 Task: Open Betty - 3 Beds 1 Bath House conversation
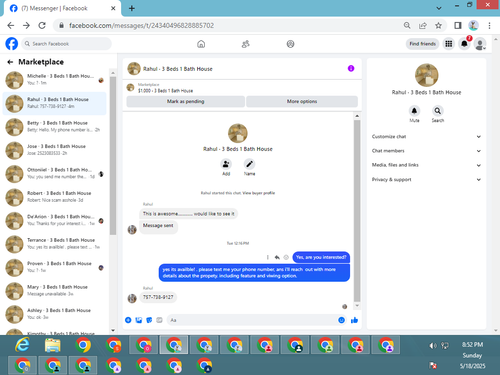coord(55,127)
